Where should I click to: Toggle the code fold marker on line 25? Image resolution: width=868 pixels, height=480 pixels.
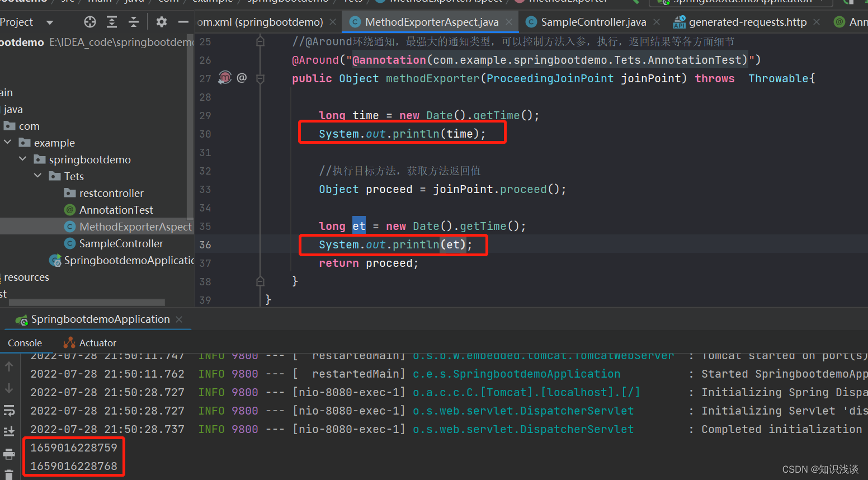pyautogui.click(x=260, y=41)
